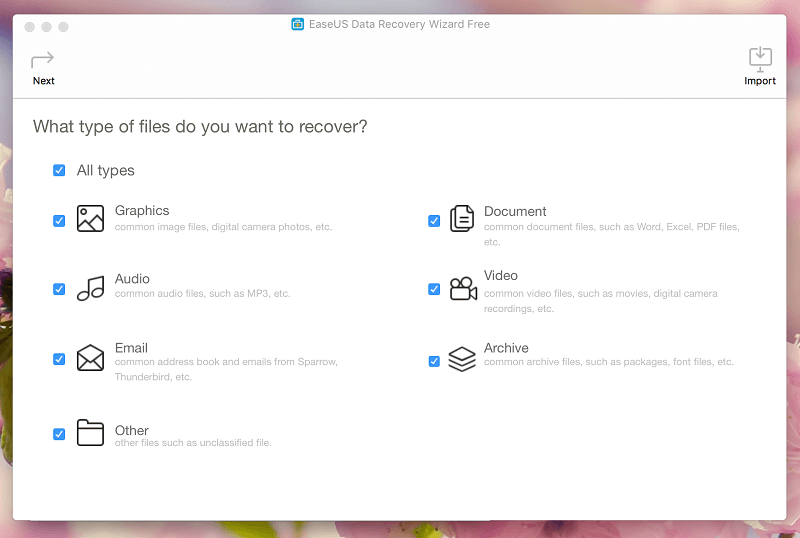Click the window title 'EaseUS Data Recovery Wizard Free'
800x538 pixels.
399,24
